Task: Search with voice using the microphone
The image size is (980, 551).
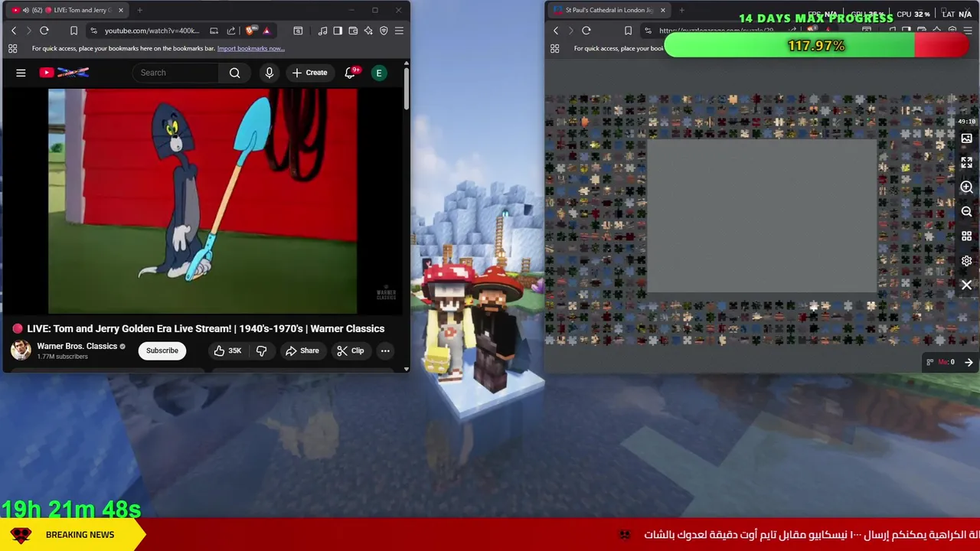Action: 269,73
